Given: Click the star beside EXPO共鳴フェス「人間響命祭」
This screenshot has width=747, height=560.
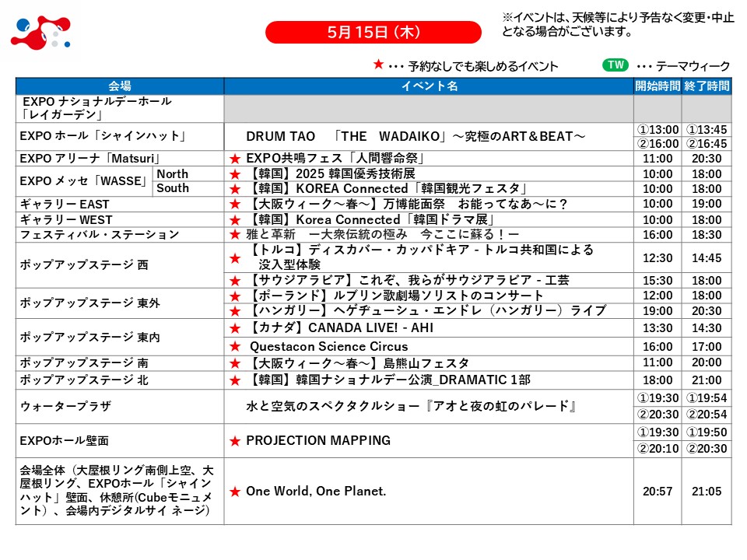Looking at the screenshot, I should [x=234, y=159].
